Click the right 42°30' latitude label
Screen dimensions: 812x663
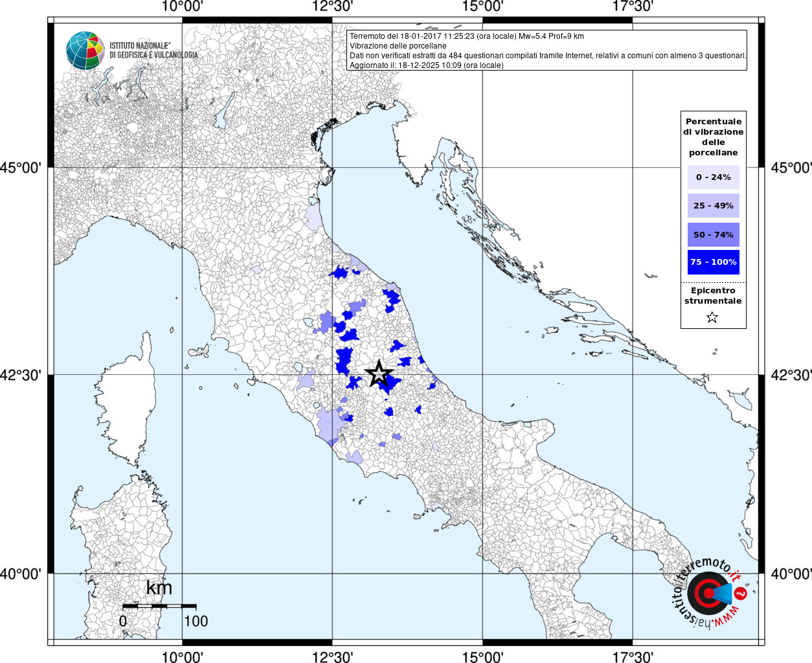(x=791, y=375)
